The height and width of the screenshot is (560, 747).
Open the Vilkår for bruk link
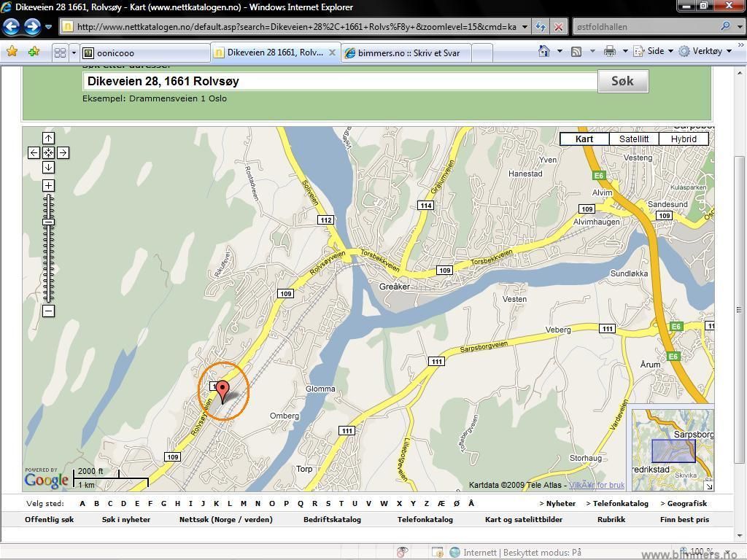click(597, 485)
